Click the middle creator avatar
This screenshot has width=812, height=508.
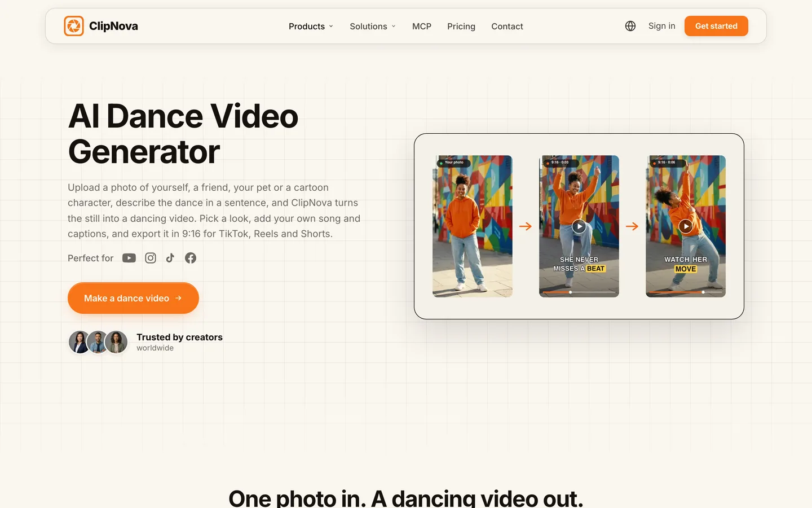coord(98,342)
